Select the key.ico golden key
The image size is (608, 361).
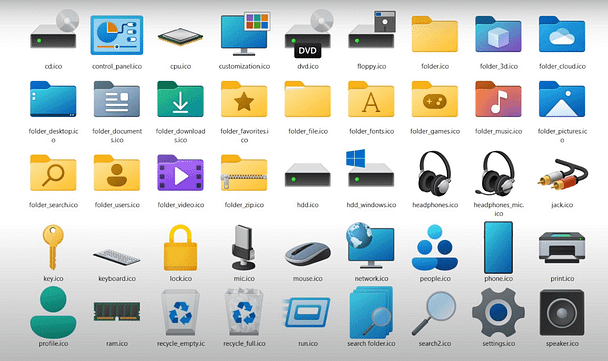point(53,247)
